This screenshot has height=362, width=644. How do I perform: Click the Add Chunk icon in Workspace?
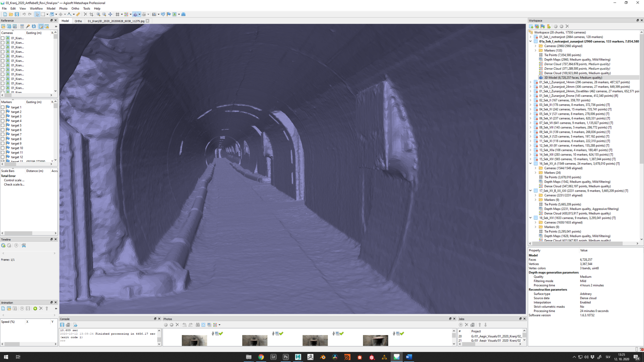[x=531, y=26]
